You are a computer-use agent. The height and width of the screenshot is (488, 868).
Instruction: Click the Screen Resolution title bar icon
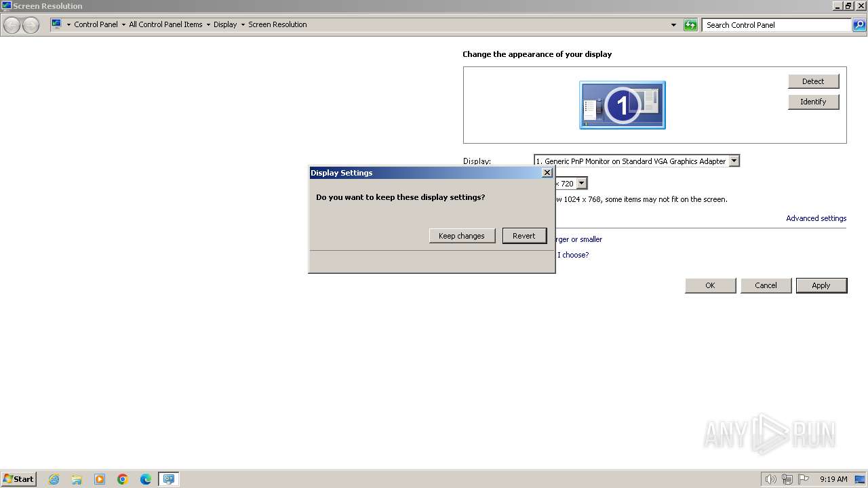pyautogui.click(x=7, y=5)
